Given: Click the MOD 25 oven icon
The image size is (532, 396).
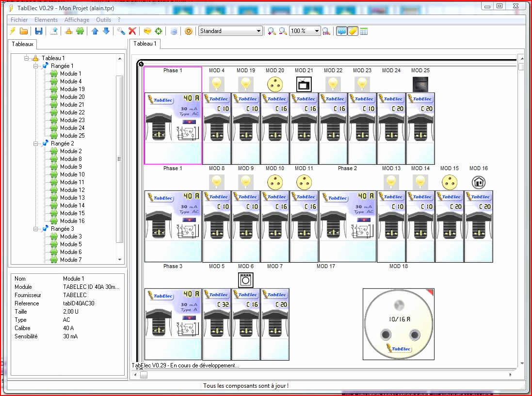Looking at the screenshot, I should (x=420, y=84).
